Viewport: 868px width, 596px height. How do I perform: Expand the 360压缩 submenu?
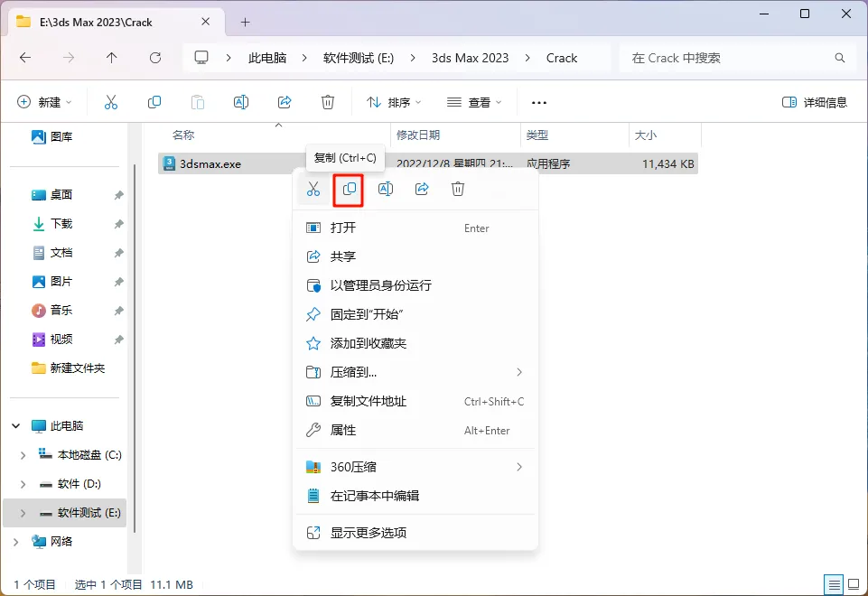coord(519,467)
